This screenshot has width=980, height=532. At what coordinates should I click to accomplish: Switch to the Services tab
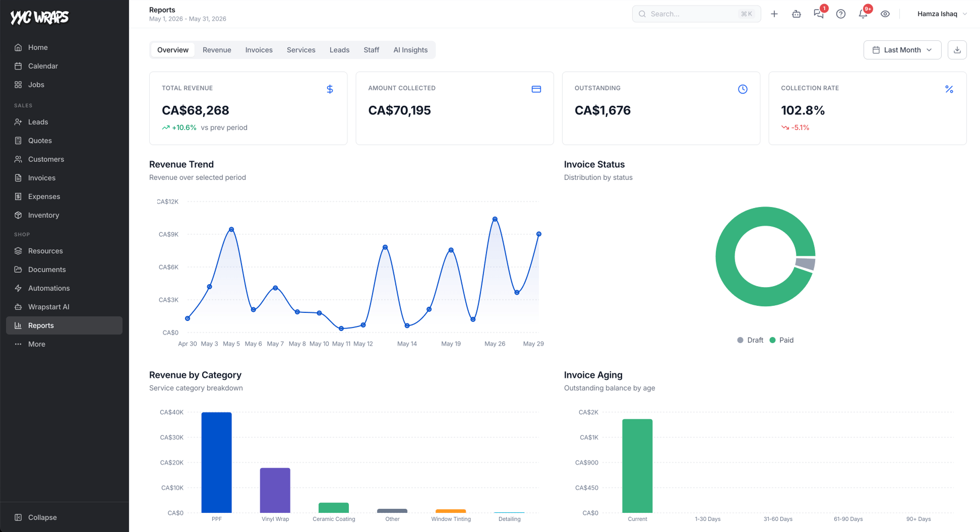pos(301,50)
